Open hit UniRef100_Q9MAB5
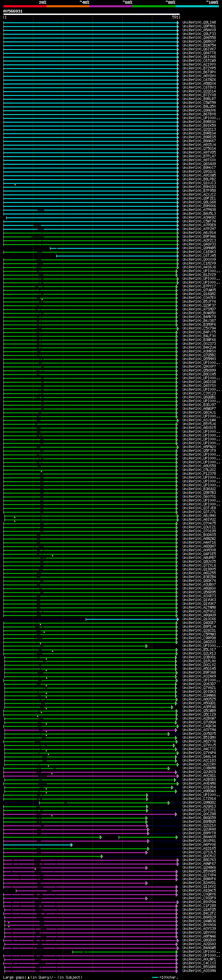The width and height of the screenshot is (222, 980). click(199, 248)
